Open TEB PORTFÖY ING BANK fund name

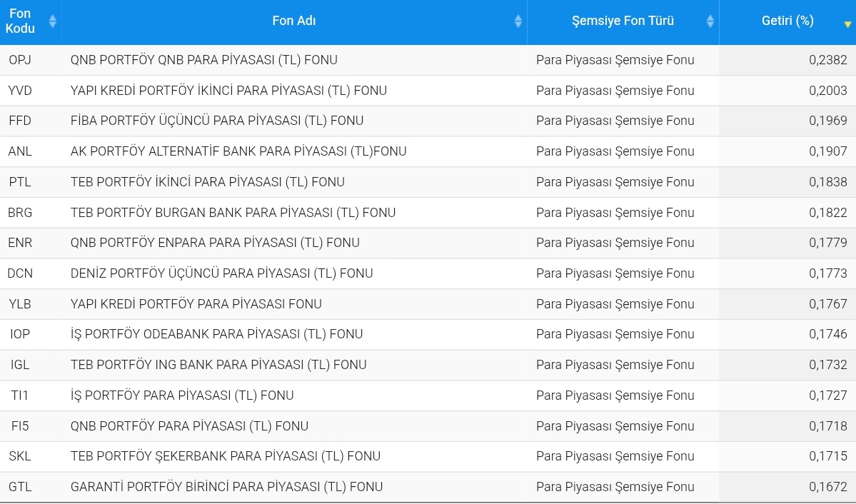click(218, 365)
